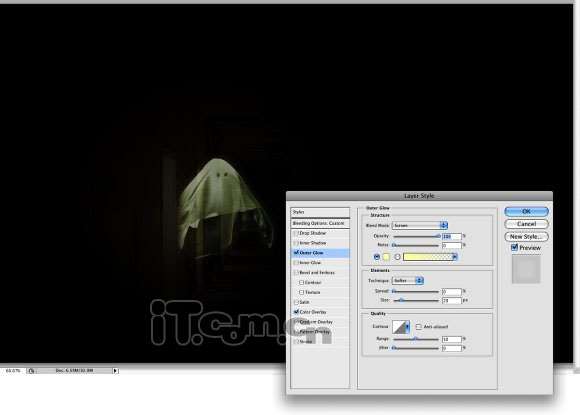This screenshot has height=415, width=580.
Task: Select Blending Options: Custom entry
Action: click(x=320, y=223)
